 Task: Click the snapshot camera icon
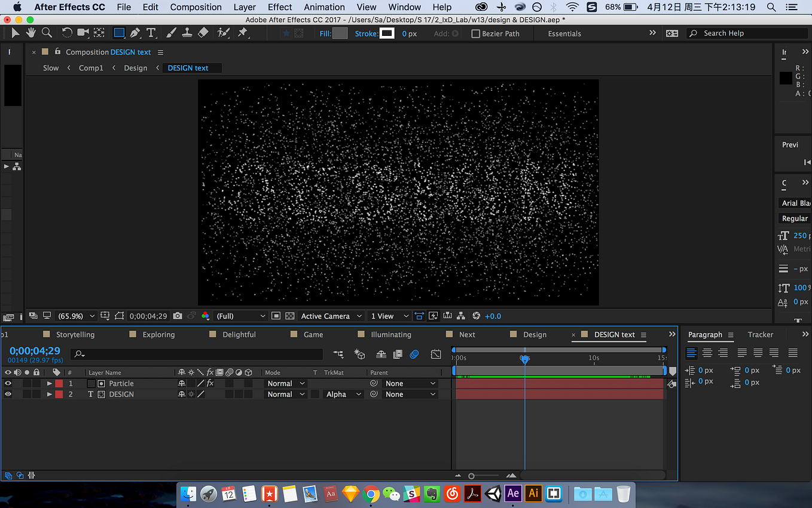pos(178,316)
